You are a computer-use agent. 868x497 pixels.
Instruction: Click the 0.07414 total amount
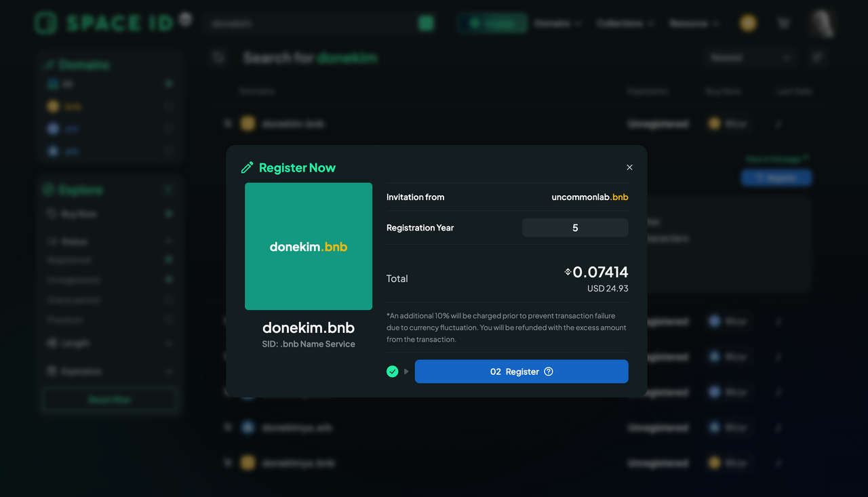coord(600,272)
